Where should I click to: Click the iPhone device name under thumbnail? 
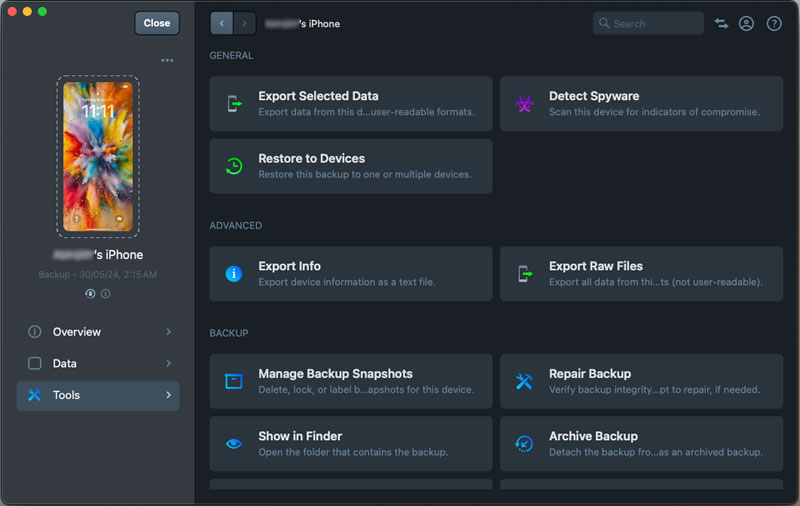tap(98, 255)
